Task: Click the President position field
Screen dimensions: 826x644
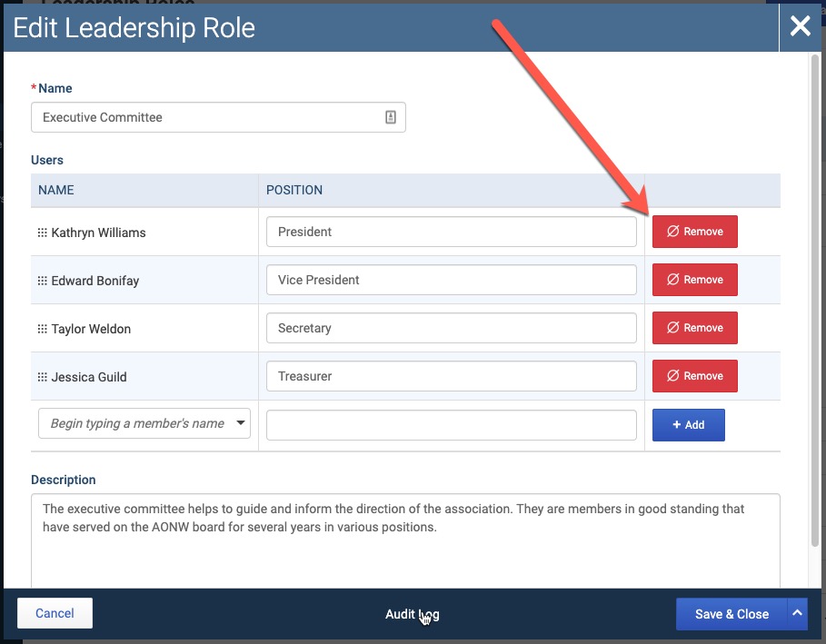Action: point(452,232)
